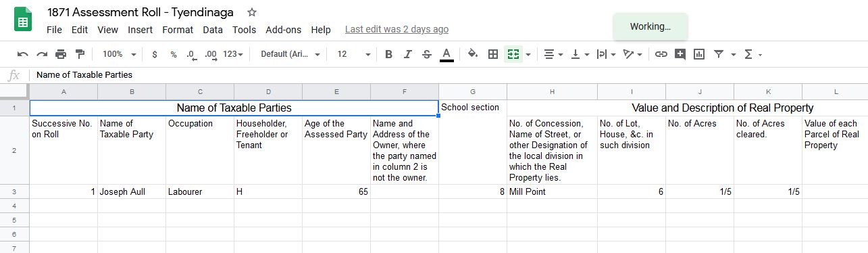Click the document title to rename

[141, 12]
